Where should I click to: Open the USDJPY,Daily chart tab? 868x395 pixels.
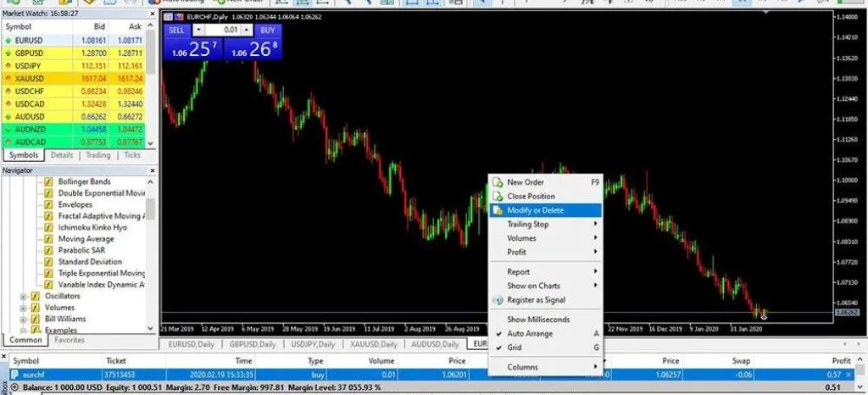313,344
